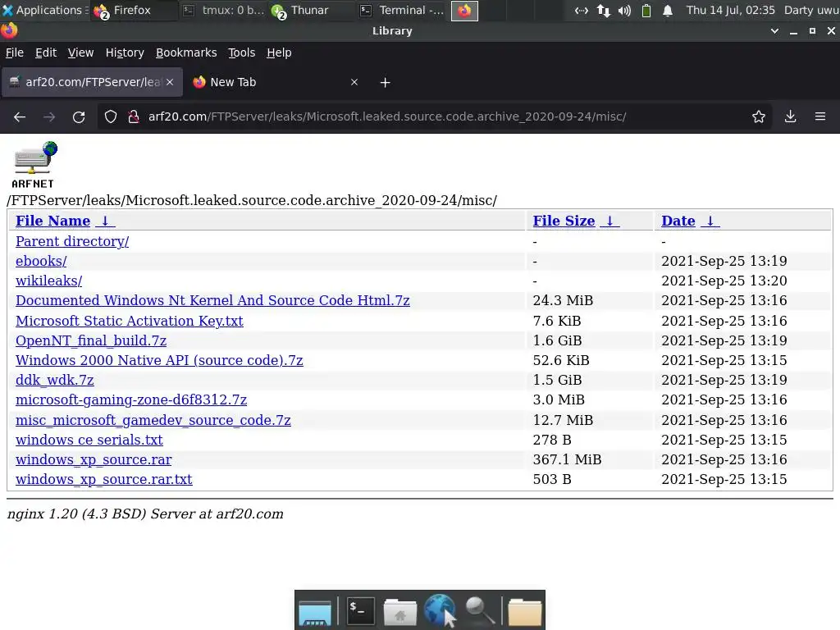Reload the current page
Screen dimensions: 840x630
click(79, 116)
